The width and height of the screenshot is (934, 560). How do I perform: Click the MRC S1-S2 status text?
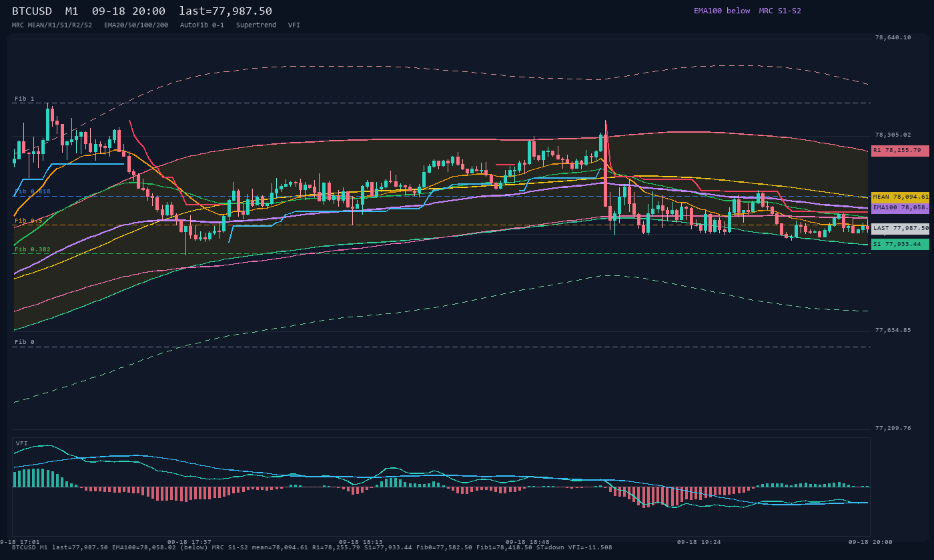(x=780, y=11)
